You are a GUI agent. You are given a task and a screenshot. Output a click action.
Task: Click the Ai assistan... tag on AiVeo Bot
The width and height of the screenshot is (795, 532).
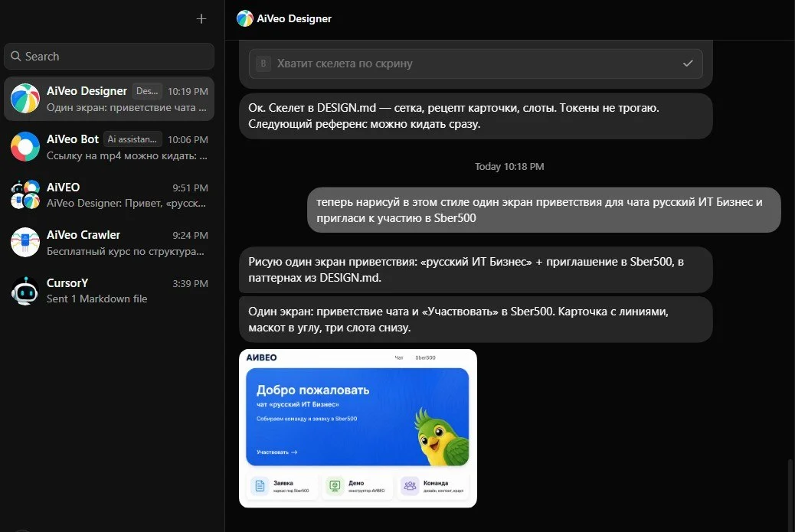point(132,139)
